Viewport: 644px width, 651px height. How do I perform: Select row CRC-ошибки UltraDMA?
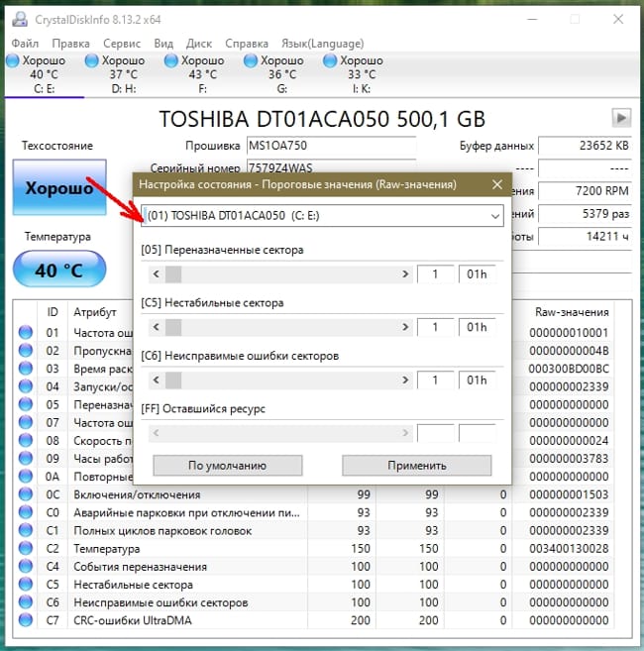tap(314, 620)
